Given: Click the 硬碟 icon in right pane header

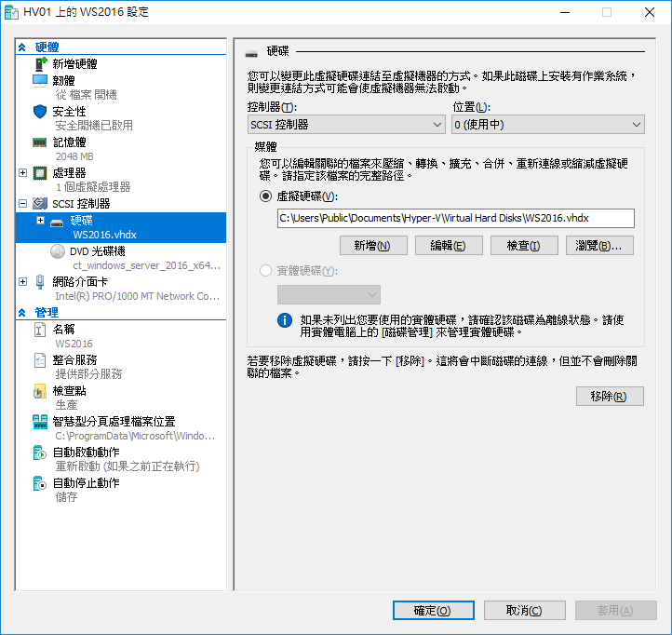Looking at the screenshot, I should click(x=251, y=54).
